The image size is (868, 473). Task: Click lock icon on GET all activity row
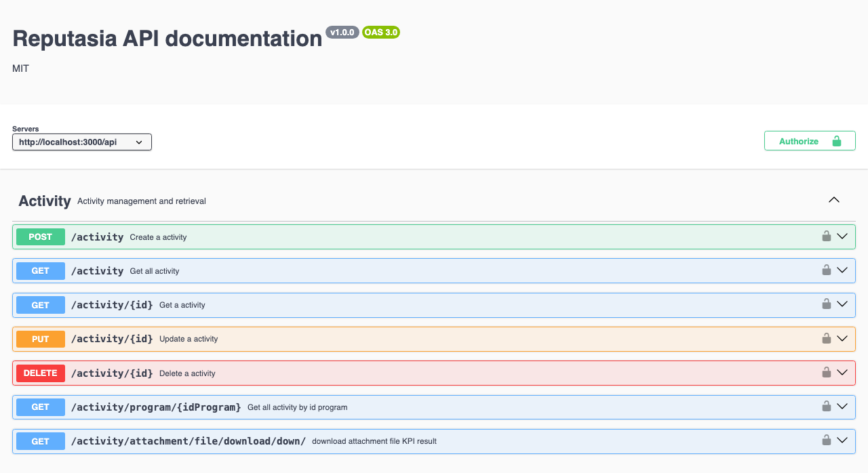pyautogui.click(x=826, y=270)
